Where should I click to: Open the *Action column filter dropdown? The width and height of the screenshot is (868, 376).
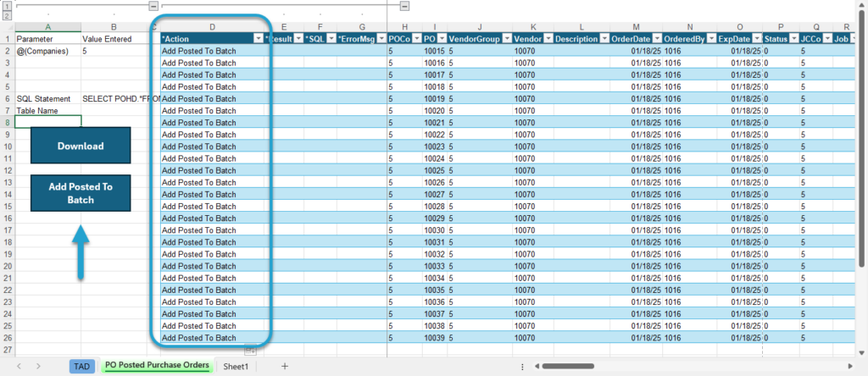[258, 39]
